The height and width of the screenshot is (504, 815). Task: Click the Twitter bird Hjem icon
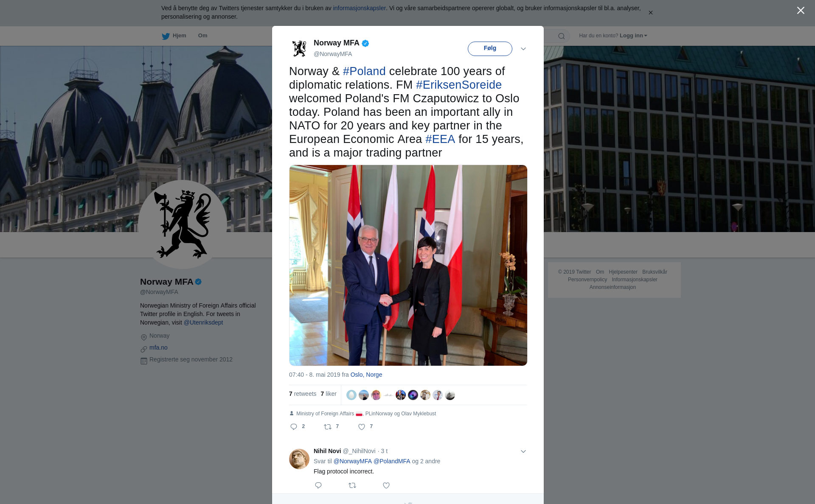[x=166, y=36]
